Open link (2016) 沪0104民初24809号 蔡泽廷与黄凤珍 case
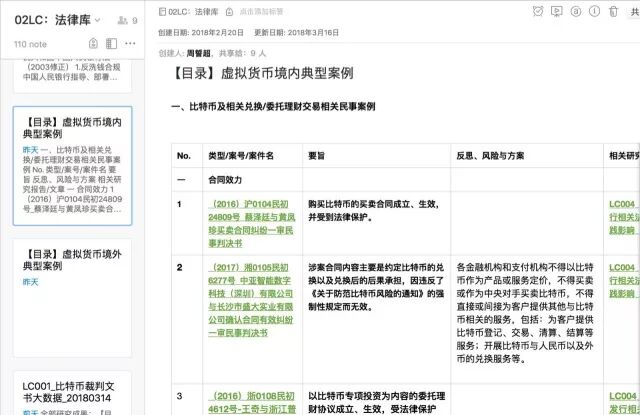Screen dimensions: 640x415 pyautogui.click(x=251, y=224)
